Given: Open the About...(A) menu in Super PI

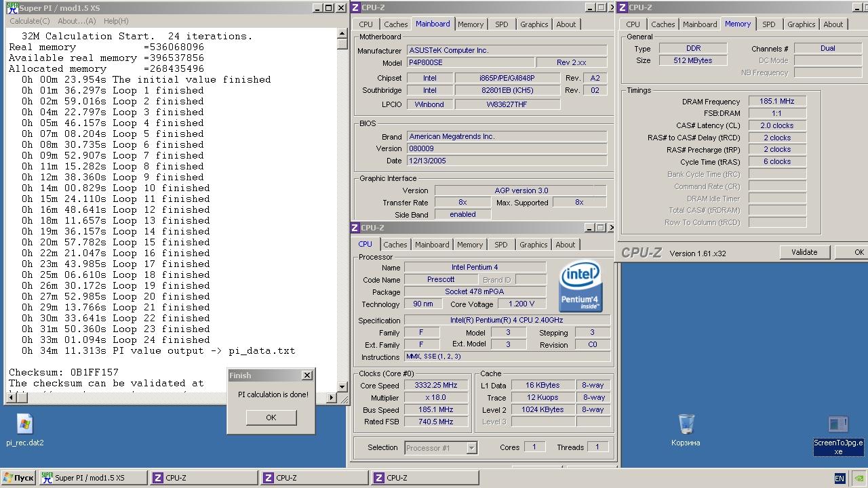Looking at the screenshot, I should pos(77,21).
